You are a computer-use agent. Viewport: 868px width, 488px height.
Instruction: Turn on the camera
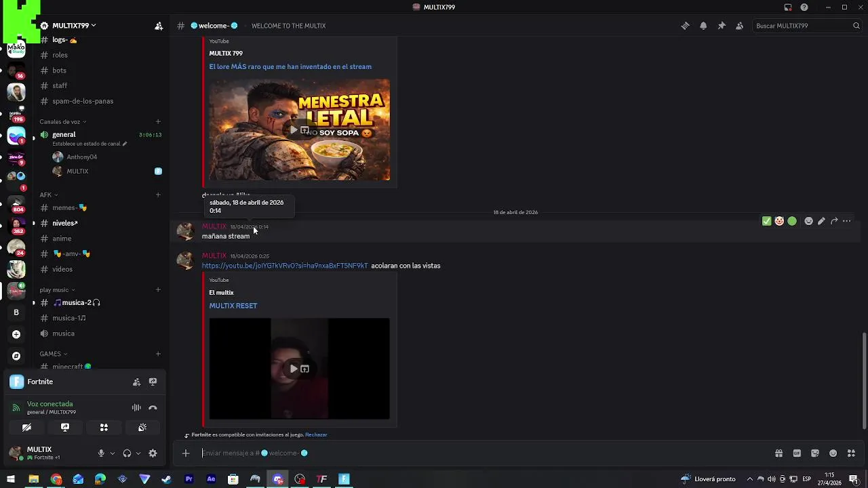pos(26,428)
